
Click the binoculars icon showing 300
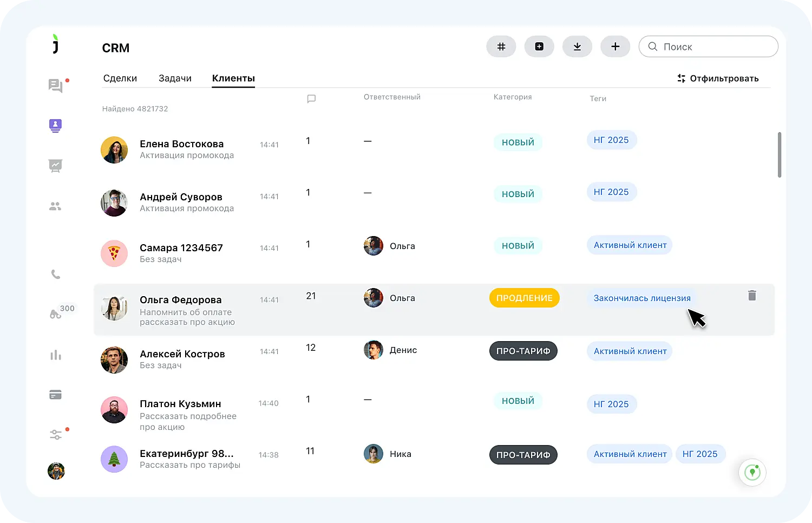point(56,313)
